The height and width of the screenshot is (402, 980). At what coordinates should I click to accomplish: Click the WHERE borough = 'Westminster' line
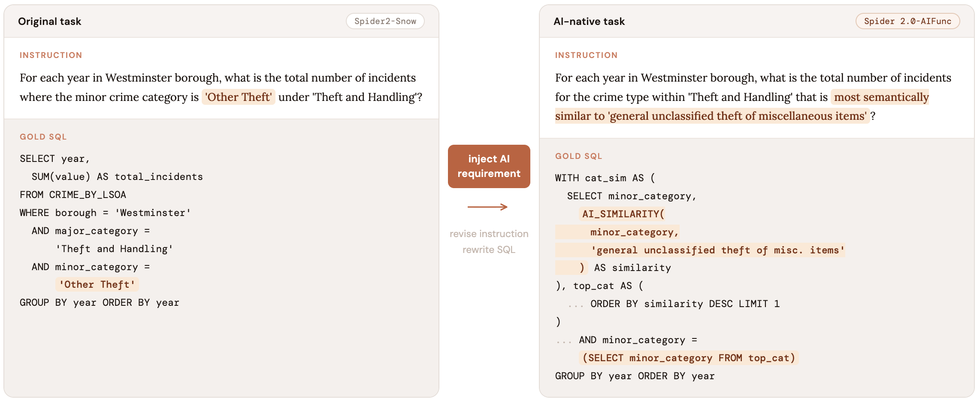(x=106, y=213)
